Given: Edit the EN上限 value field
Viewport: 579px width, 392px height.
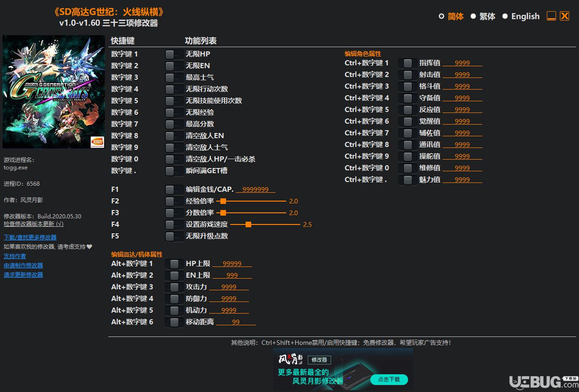Looking at the screenshot, I should point(232,275).
